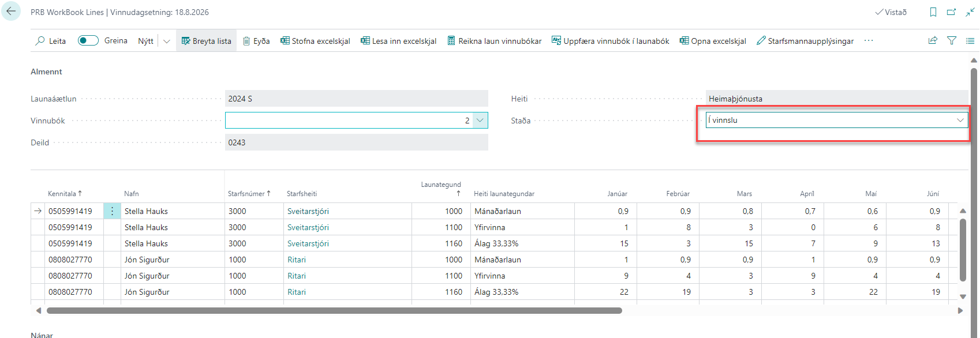Click Reikna laun vinnubókar button

(495, 41)
